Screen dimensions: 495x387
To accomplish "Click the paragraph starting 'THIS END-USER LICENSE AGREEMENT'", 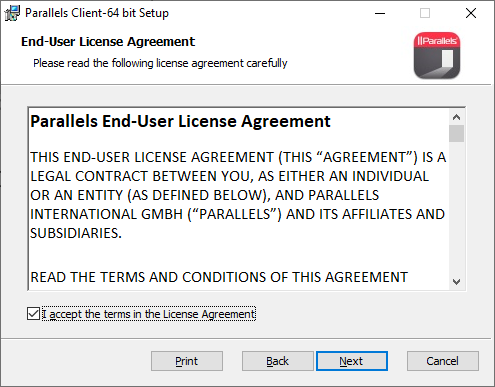I will 238,195.
